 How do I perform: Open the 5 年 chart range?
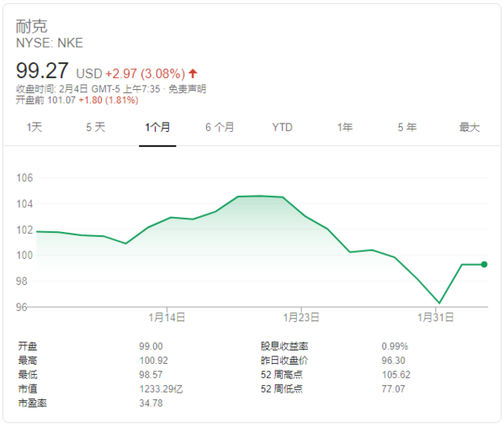click(407, 127)
